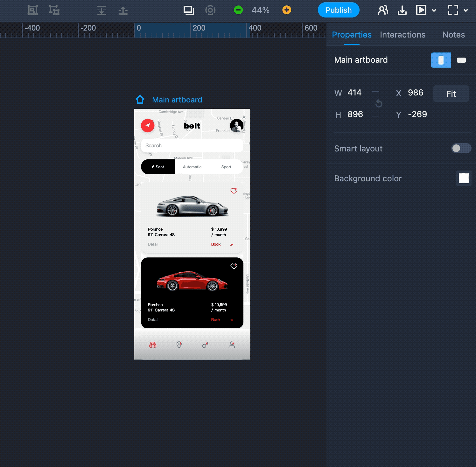Select the Main artboard title on canvas
The height and width of the screenshot is (467, 476).
pyautogui.click(x=177, y=100)
